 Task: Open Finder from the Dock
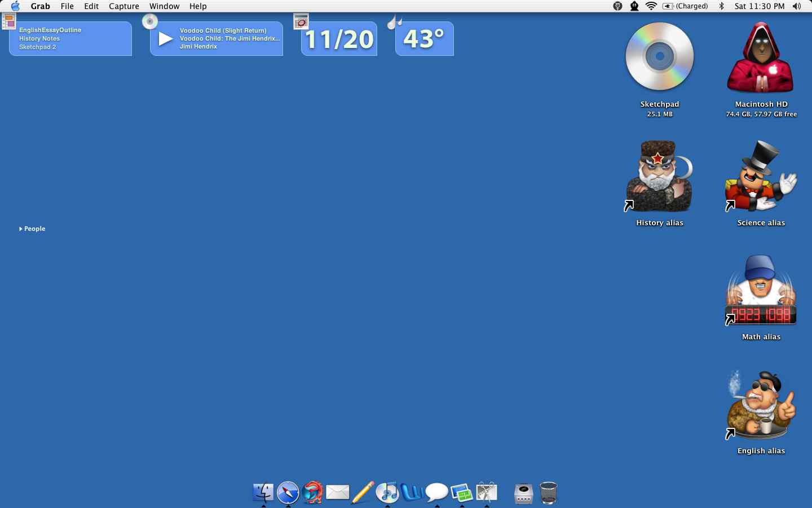point(263,492)
